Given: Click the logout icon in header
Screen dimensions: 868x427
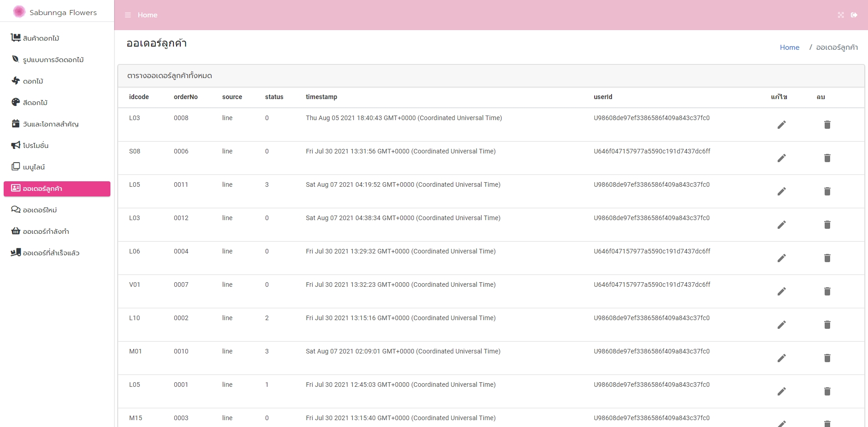Looking at the screenshot, I should tap(854, 15).
